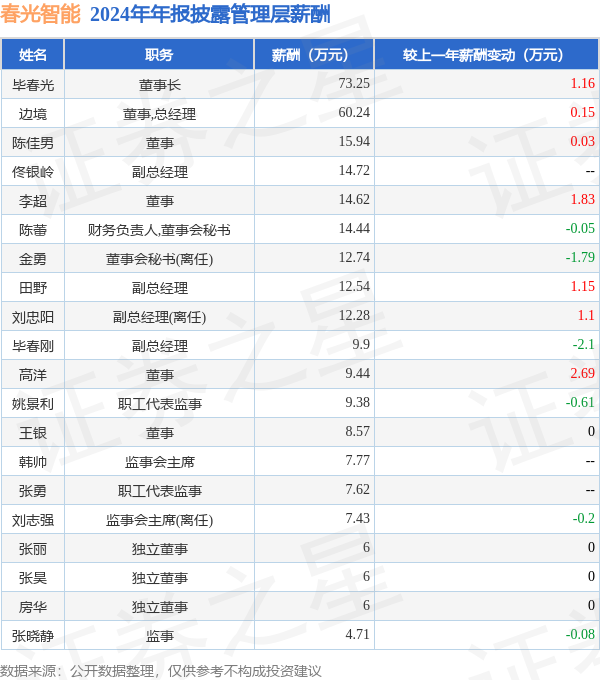Select the name 李超
The height and width of the screenshot is (680, 600).
33,201
